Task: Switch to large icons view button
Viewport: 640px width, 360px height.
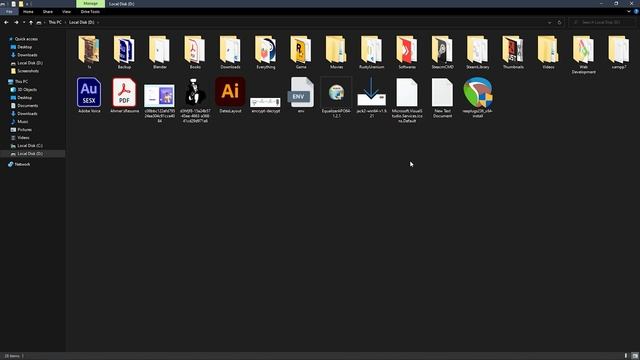Action: coord(635,356)
